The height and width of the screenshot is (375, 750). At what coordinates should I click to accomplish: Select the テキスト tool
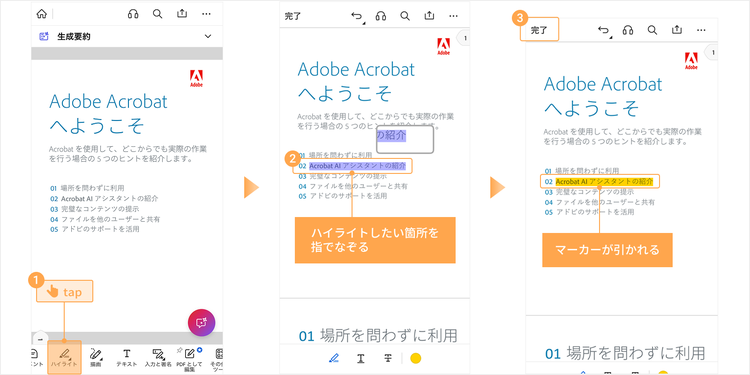pyautogui.click(x=127, y=357)
